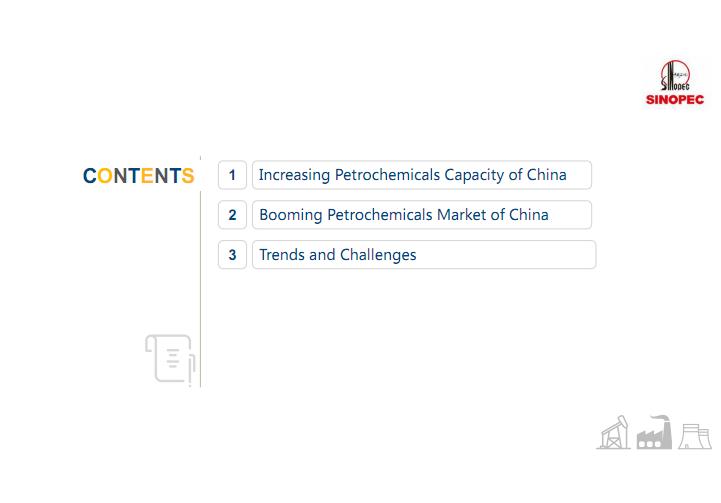Viewport: 721px width, 503px height.
Task: Click the number 2 box
Action: pos(232,215)
